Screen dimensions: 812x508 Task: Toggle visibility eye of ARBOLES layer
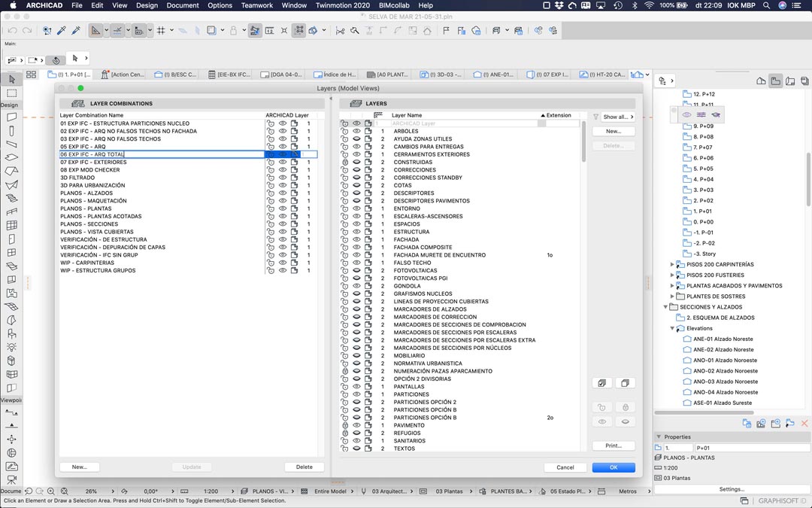tap(356, 131)
